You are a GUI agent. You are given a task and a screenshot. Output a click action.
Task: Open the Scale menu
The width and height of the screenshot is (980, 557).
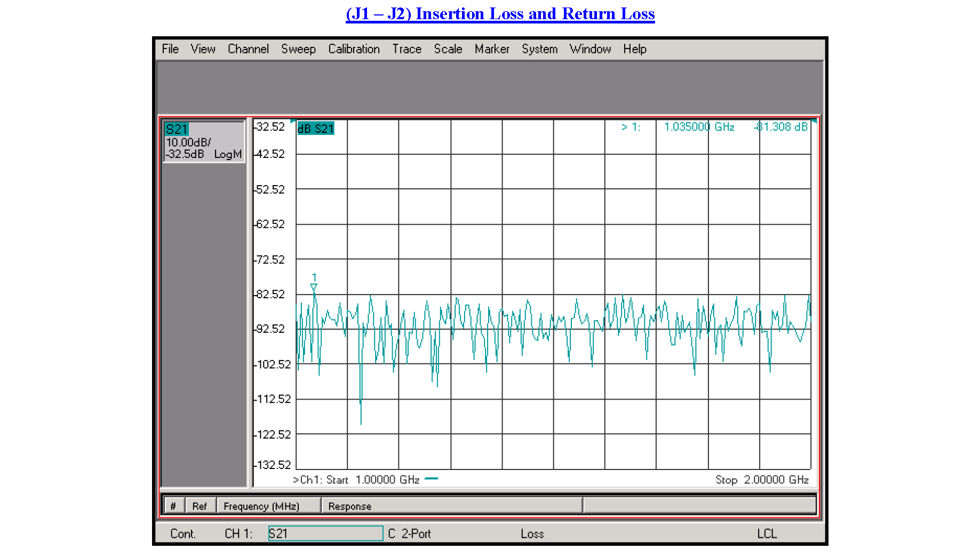pyautogui.click(x=448, y=49)
